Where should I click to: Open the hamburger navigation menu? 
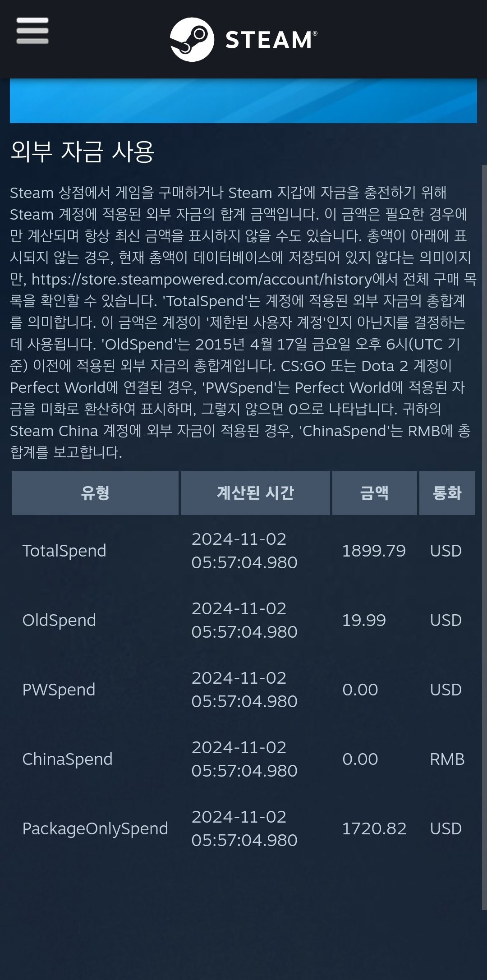(32, 31)
